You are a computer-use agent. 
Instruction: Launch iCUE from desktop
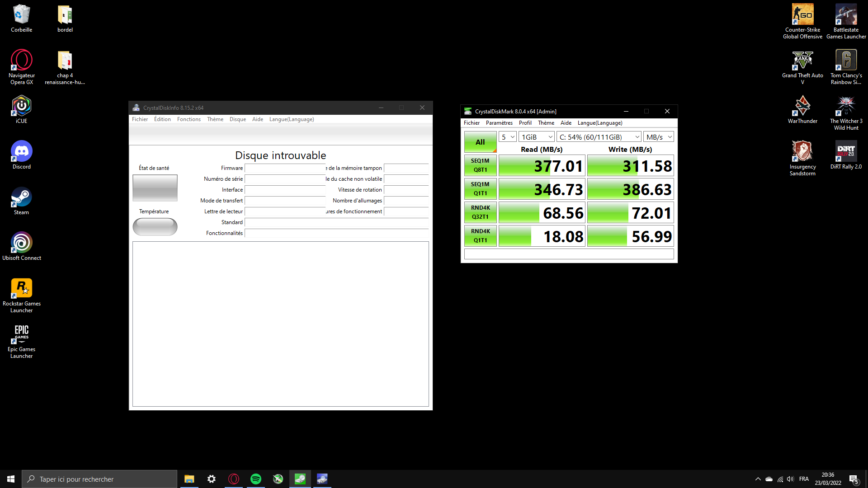tap(21, 109)
